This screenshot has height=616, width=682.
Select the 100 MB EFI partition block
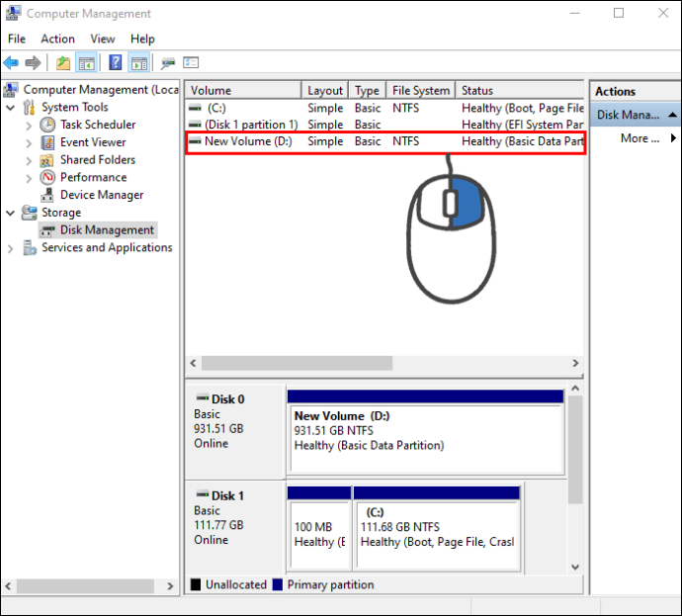click(x=319, y=529)
